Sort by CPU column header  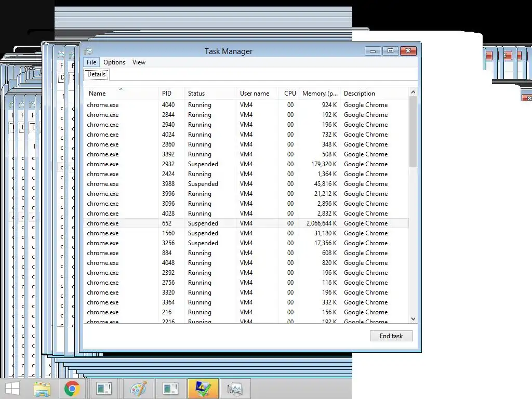coord(288,94)
